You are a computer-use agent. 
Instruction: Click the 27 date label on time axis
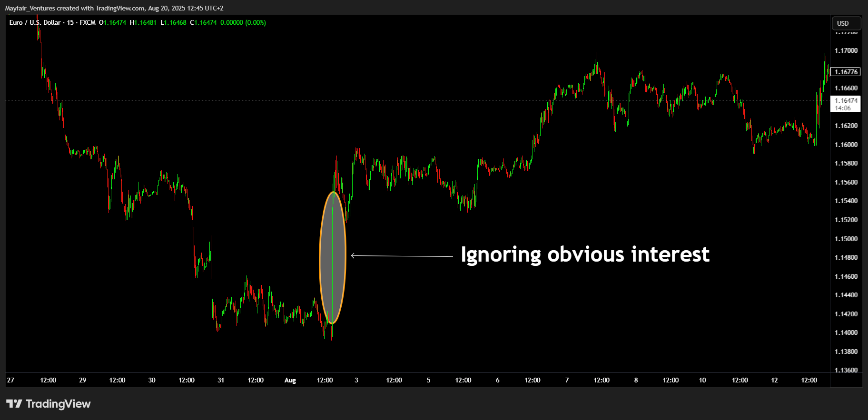tap(10, 380)
